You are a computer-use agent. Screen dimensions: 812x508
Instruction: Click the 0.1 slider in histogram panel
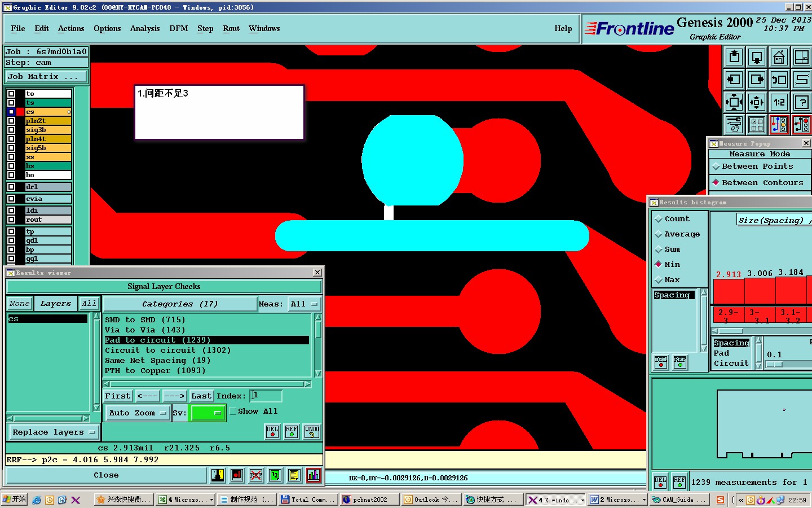(x=774, y=365)
